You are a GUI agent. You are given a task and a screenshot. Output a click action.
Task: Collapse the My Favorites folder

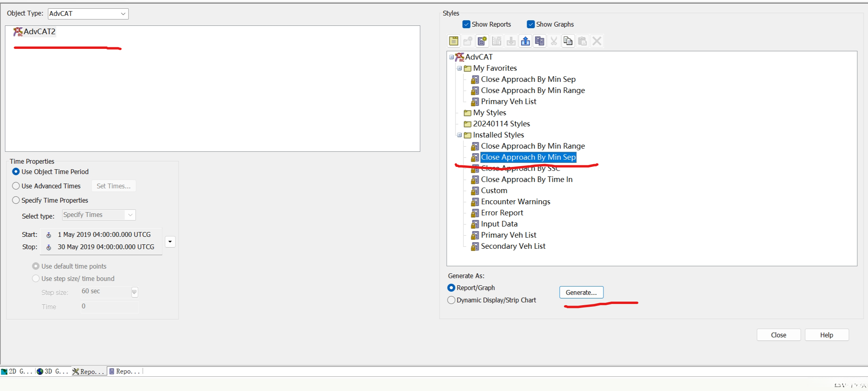point(459,68)
